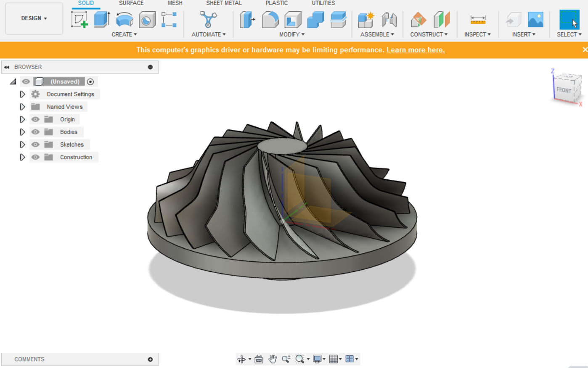The image size is (588, 368).
Task: Open the Revolve tool
Action: 124,19
